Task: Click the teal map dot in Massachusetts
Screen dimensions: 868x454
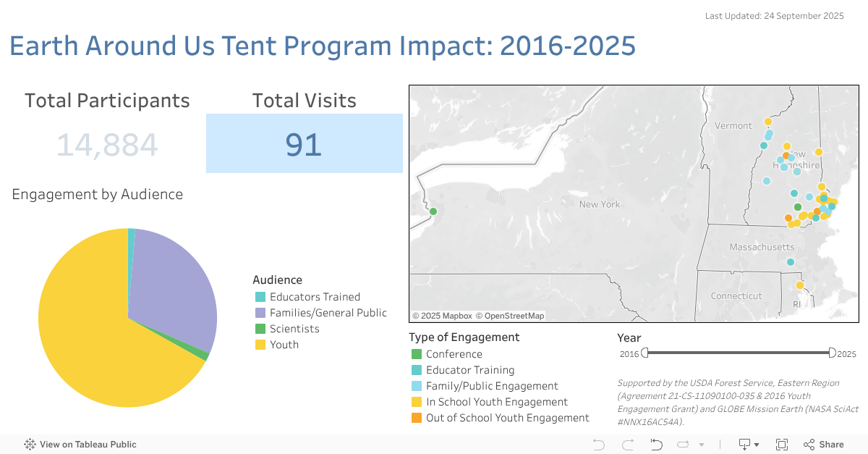Action: point(790,262)
